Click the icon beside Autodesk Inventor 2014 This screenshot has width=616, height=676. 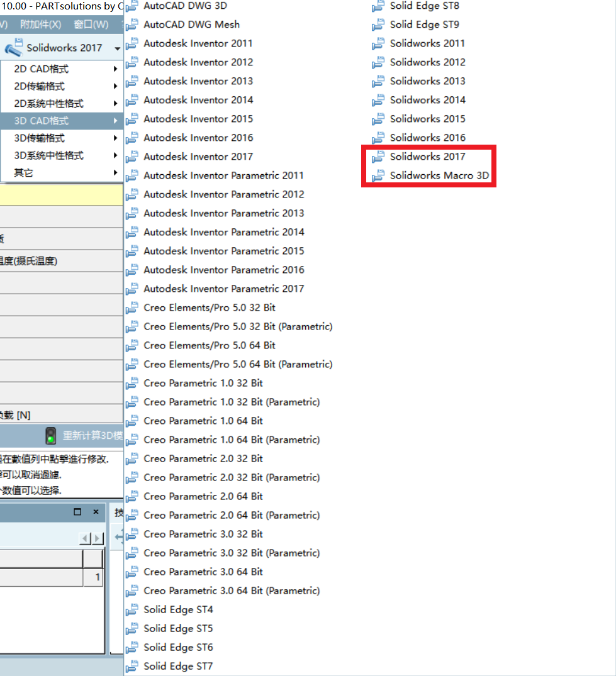coord(132,101)
